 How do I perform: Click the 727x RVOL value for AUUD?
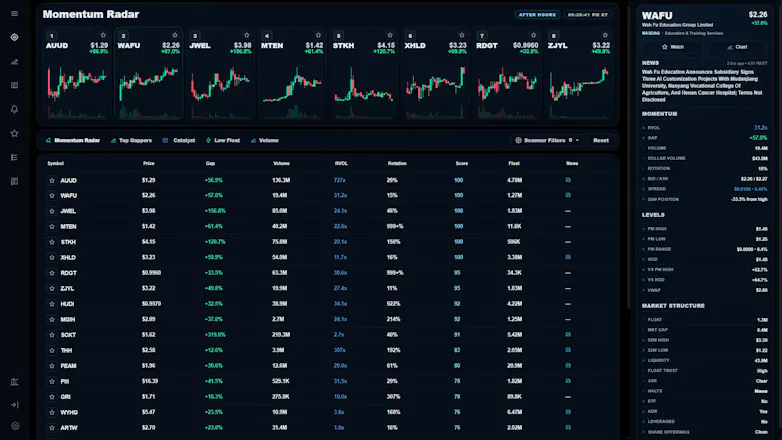click(x=339, y=180)
